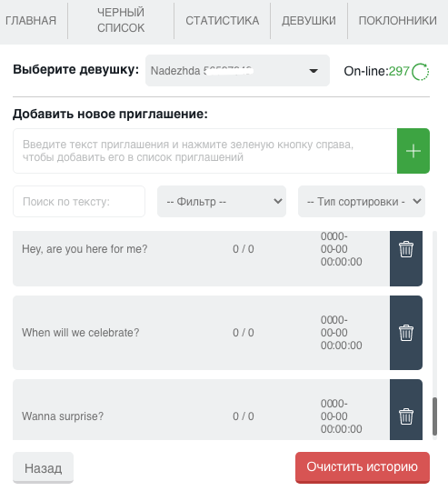
Task: Click the "Назад" button
Action: [x=44, y=468]
